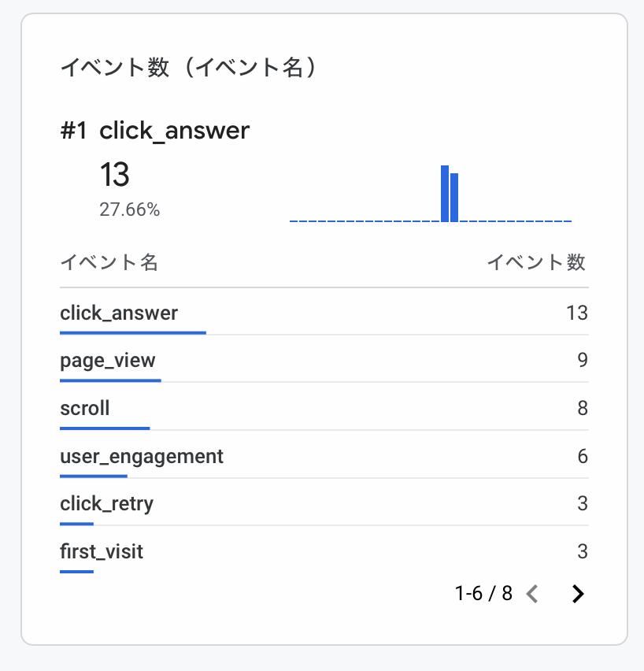Click the large 13 summary number
This screenshot has height=671, width=644.
click(115, 175)
